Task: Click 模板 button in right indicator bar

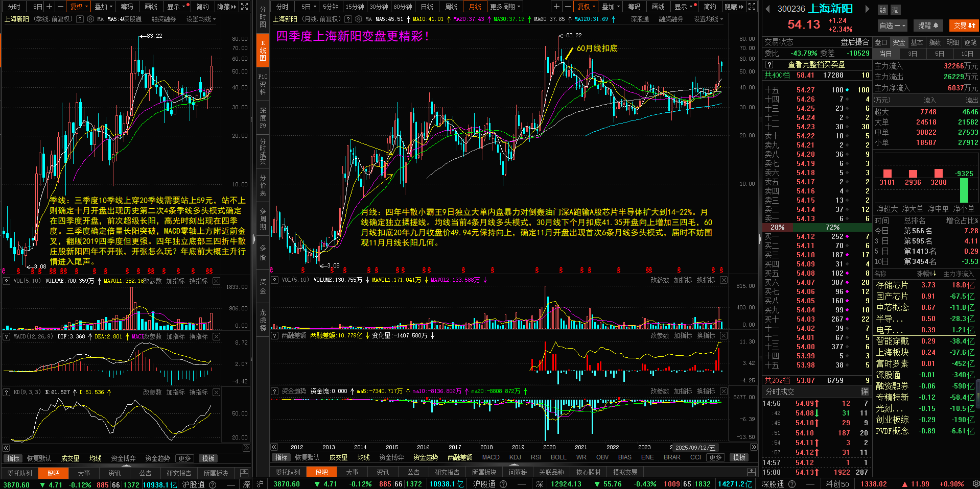Action: (739, 457)
